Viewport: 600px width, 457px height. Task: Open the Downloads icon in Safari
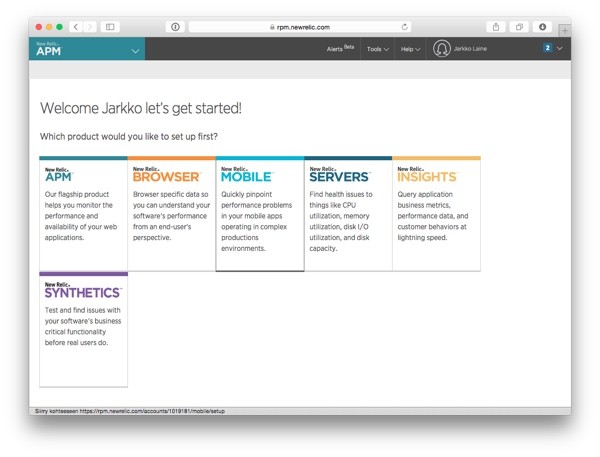pyautogui.click(x=543, y=27)
